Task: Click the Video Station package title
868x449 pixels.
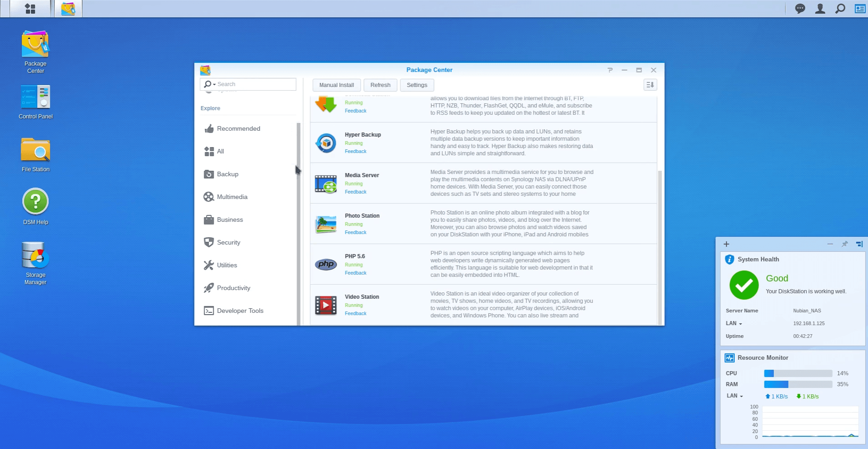Action: click(362, 297)
